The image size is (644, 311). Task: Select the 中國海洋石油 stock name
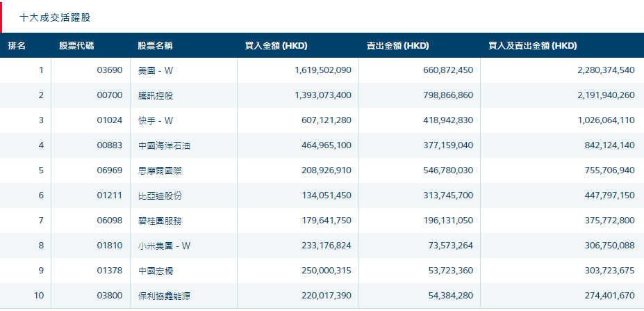point(159,145)
